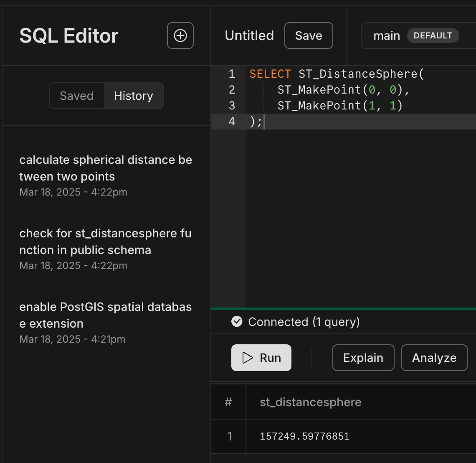476x463 pixels.
Task: Save the Untitled query
Action: 309,36
